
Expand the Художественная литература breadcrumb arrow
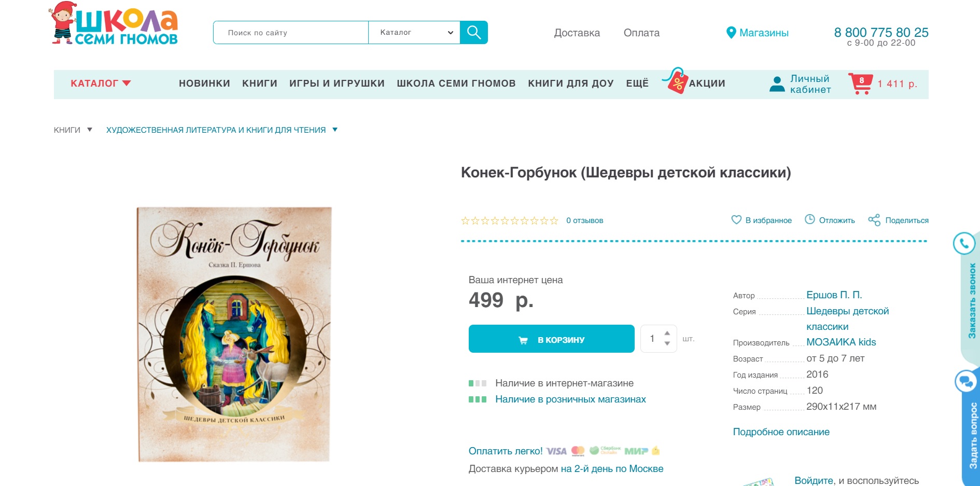pos(335,130)
